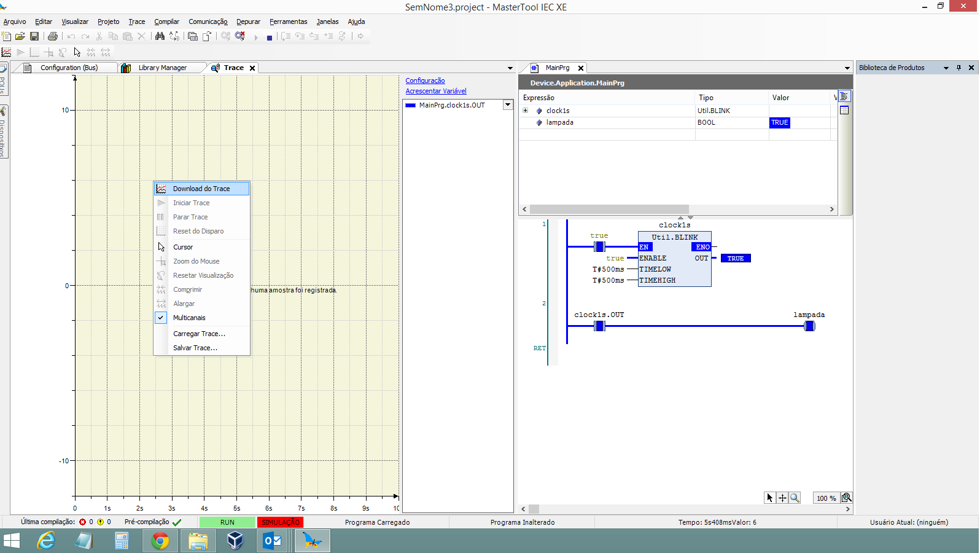Click the Acrescentar Variável link
980x553 pixels.
click(x=436, y=91)
